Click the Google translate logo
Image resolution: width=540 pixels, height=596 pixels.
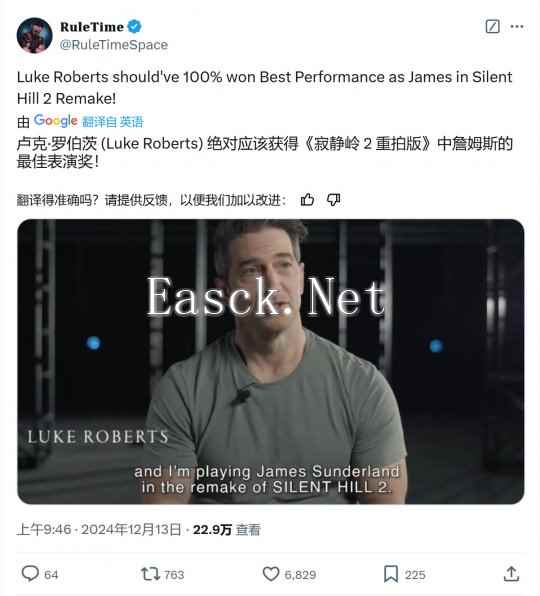[55, 121]
